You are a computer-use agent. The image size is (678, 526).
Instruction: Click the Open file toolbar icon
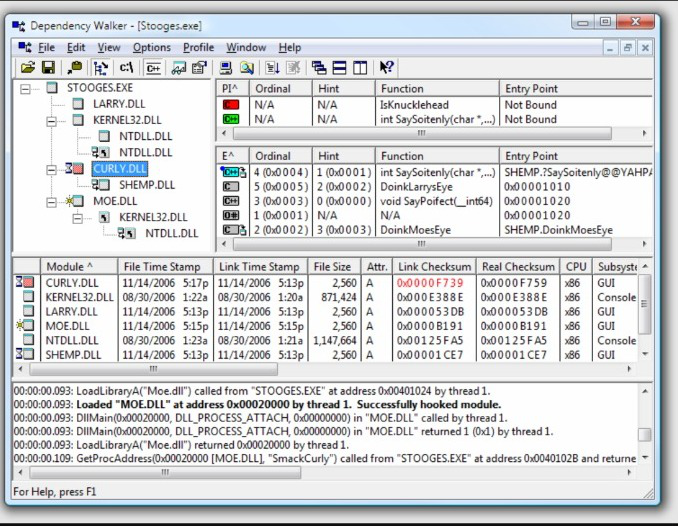pos(28,67)
